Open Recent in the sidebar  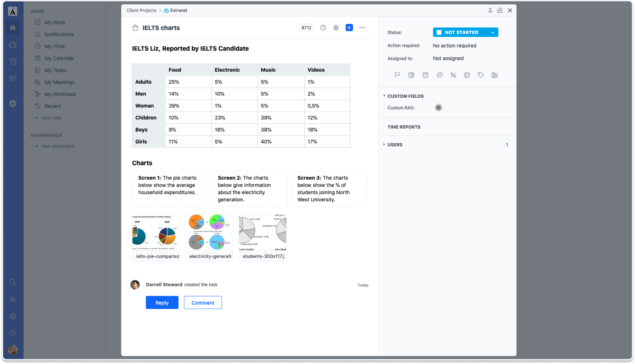(x=53, y=106)
